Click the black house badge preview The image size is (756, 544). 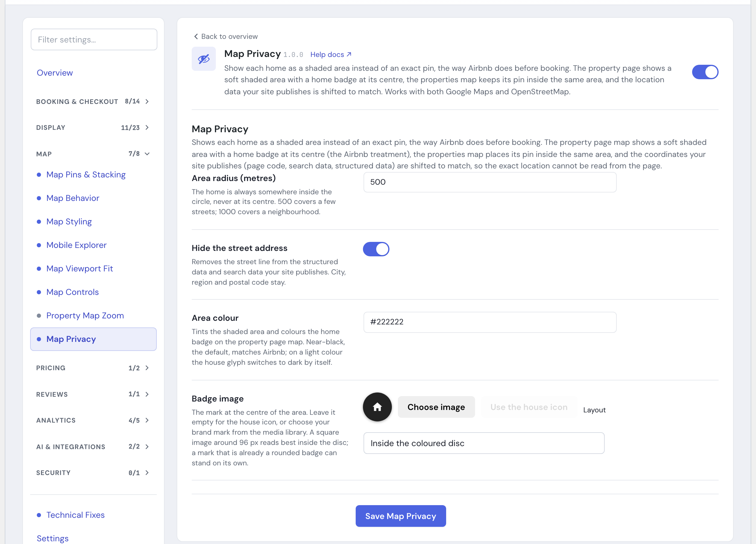(377, 407)
